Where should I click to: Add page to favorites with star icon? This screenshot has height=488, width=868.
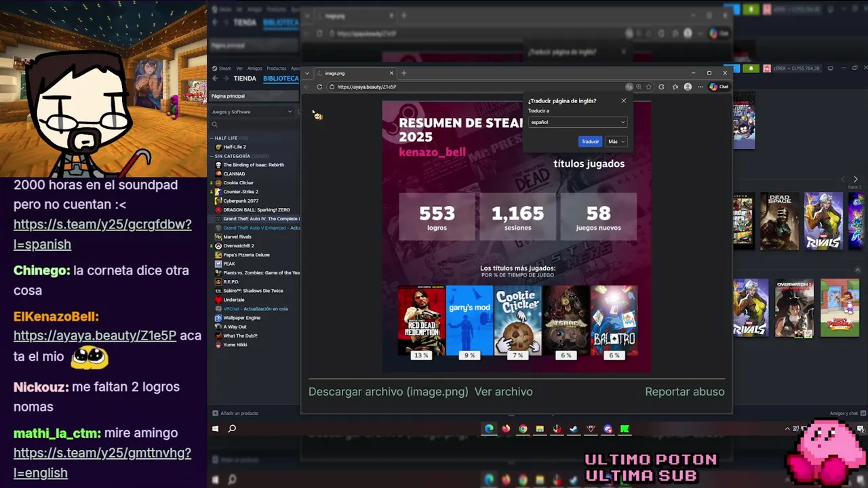649,87
